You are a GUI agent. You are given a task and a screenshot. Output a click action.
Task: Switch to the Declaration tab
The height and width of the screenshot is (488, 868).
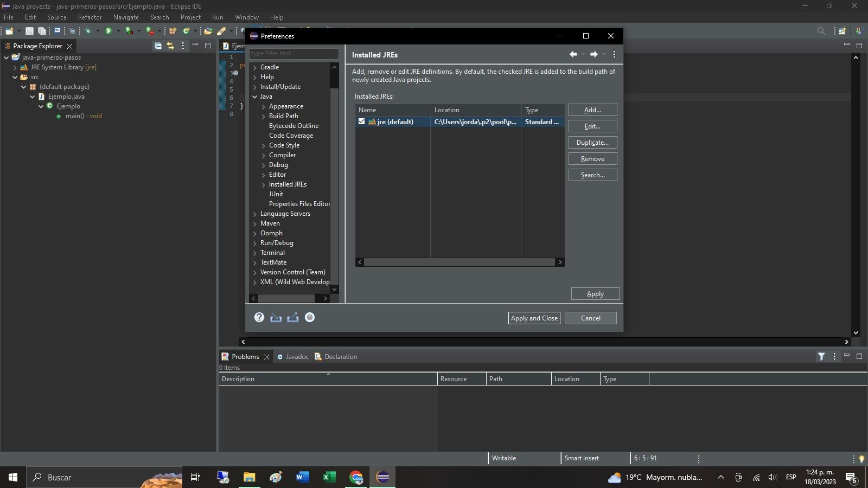[336, 357]
